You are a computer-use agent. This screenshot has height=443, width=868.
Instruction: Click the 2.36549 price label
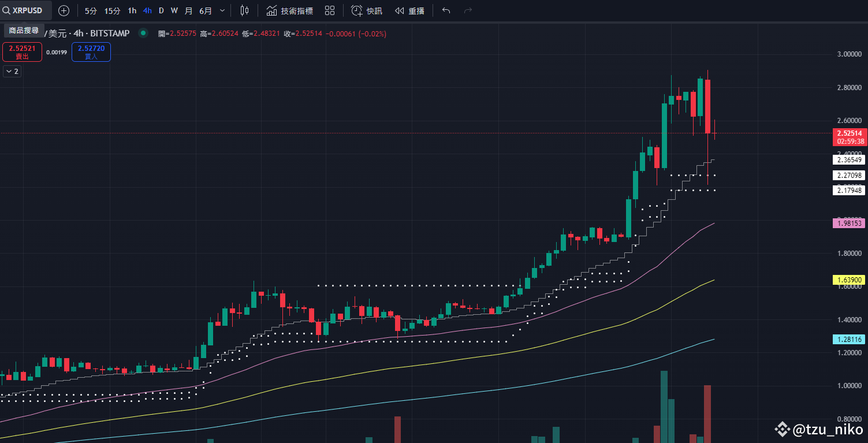[849, 160]
